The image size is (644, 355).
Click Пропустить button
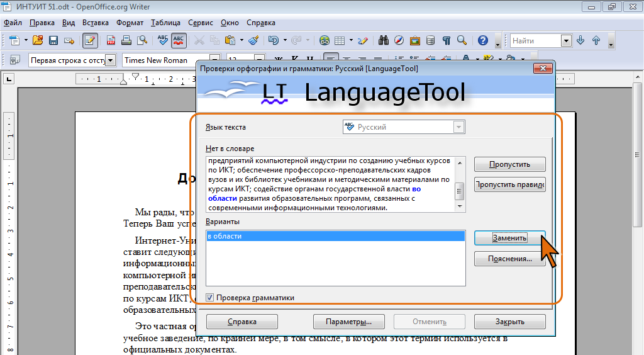pyautogui.click(x=509, y=164)
